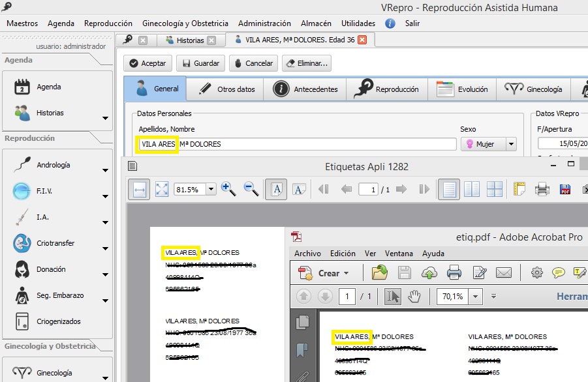The height and width of the screenshot is (382, 588).
Task: Toggle text selection tool in Etiquetas viewer
Action: coord(276,189)
